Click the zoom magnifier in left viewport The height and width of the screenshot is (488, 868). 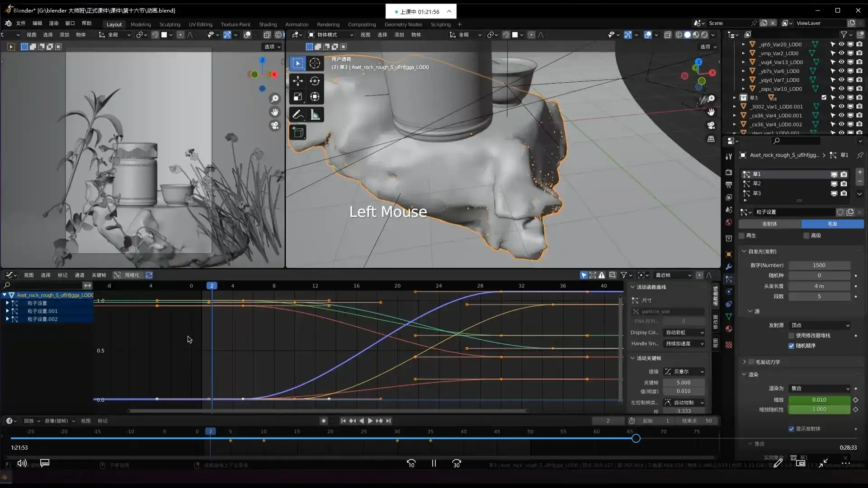(275, 99)
